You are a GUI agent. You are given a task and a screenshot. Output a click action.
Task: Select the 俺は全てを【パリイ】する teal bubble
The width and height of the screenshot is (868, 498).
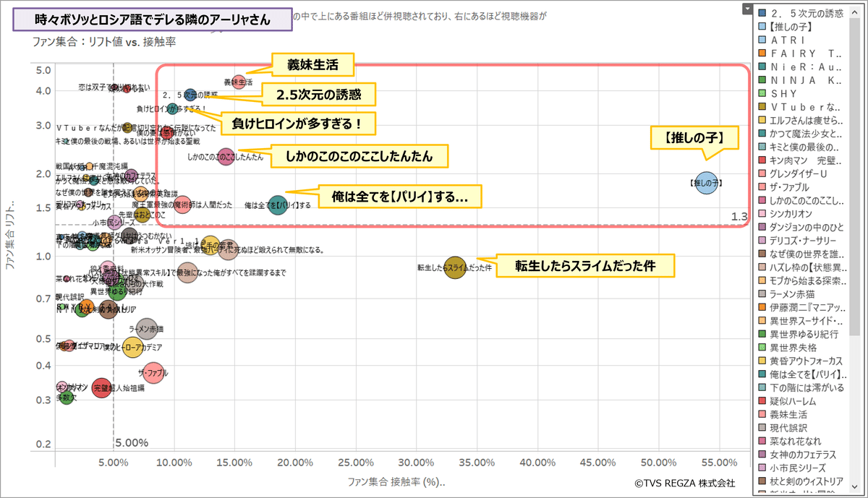click(277, 205)
